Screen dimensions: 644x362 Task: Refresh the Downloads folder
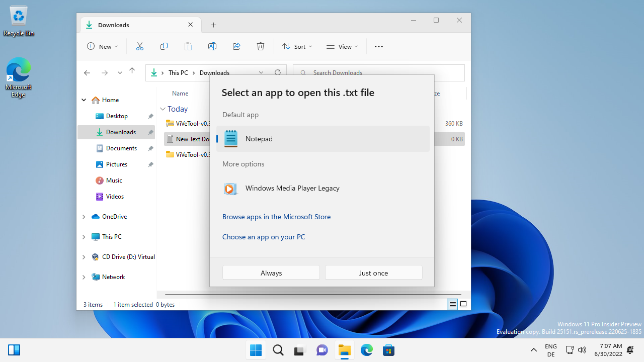click(277, 72)
